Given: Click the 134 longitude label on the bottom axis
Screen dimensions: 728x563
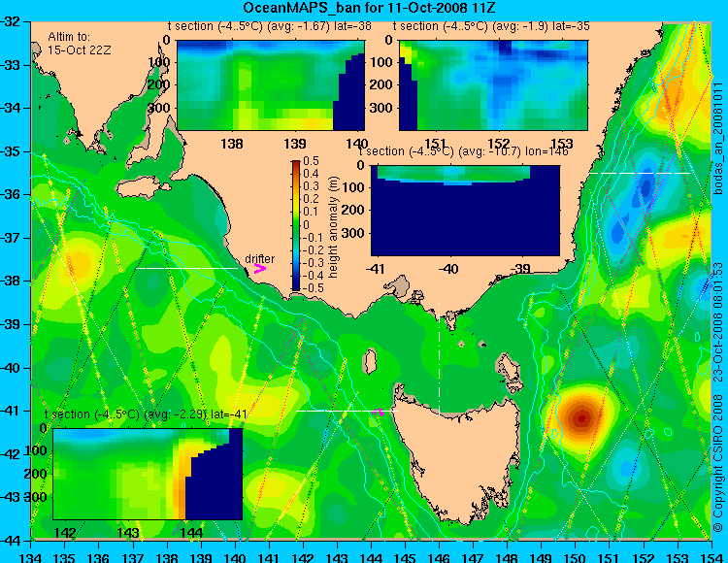Looking at the screenshot, I should coord(31,557).
